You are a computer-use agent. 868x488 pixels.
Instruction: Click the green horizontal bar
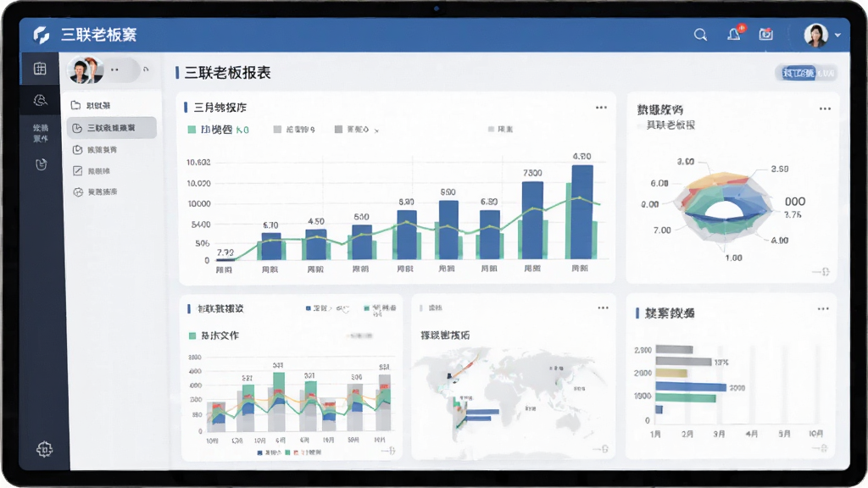pyautogui.click(x=686, y=398)
